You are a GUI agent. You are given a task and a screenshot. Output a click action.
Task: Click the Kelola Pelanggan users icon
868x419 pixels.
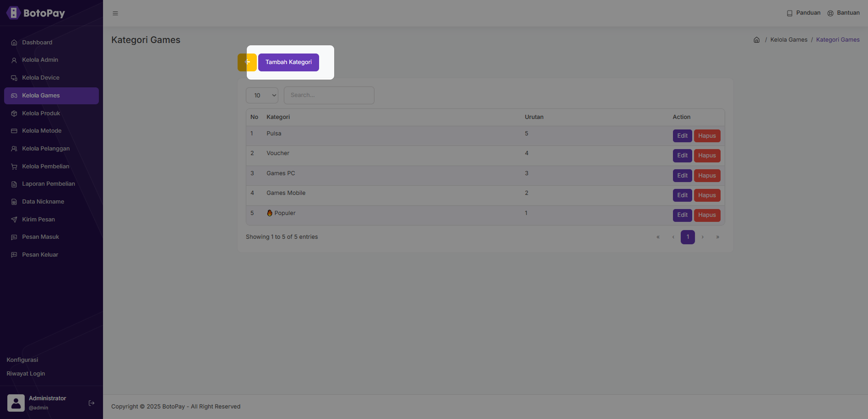pyautogui.click(x=14, y=149)
